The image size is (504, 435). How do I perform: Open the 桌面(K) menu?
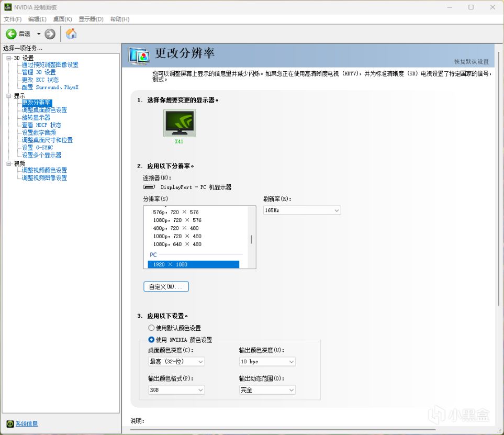62,19
